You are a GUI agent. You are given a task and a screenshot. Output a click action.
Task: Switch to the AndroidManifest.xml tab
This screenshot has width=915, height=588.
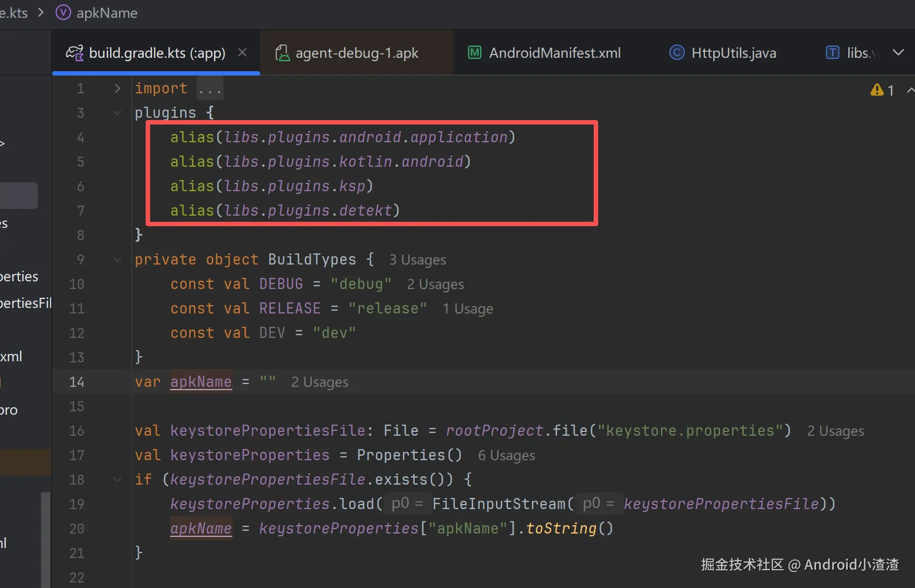click(x=554, y=53)
